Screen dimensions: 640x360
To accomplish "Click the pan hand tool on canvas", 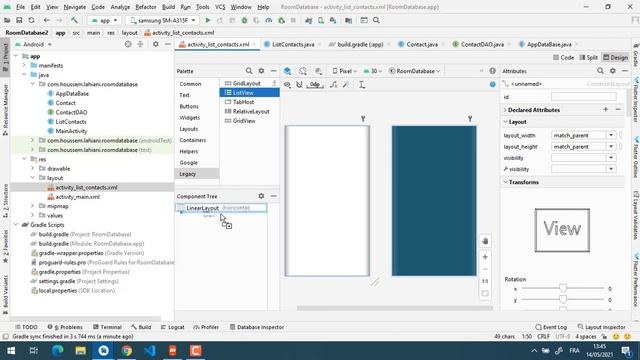I will click(x=485, y=241).
